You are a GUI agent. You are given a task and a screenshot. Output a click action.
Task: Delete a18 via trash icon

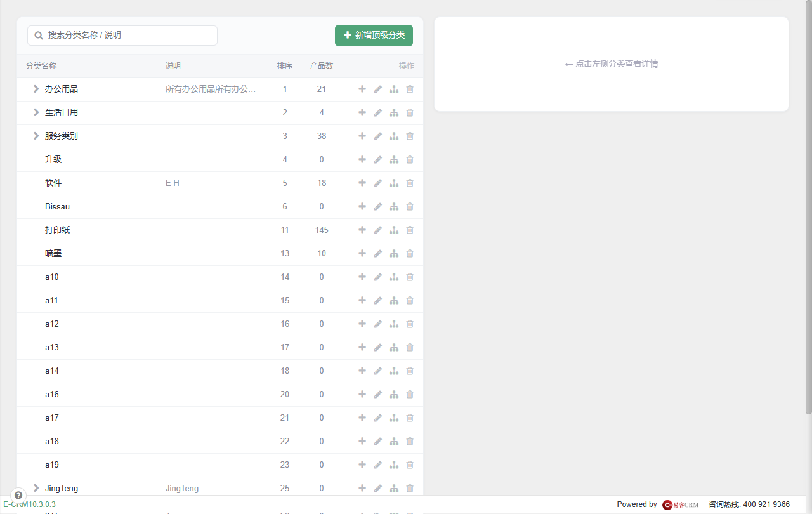(410, 441)
